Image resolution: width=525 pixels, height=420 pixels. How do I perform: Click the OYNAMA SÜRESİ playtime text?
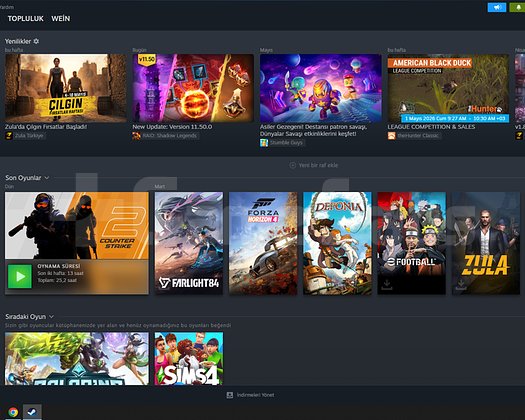click(x=59, y=266)
